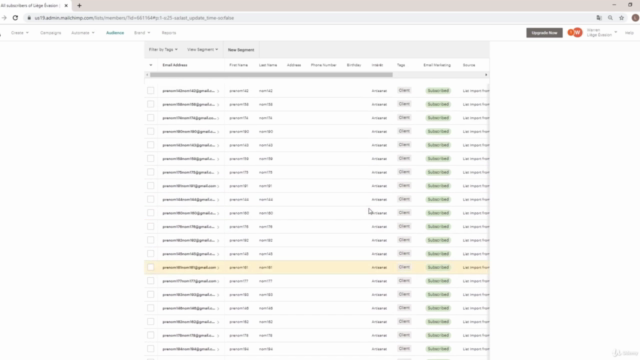Tick the checkbox for prenom158nom158 row
This screenshot has height=360, width=640.
(x=151, y=104)
